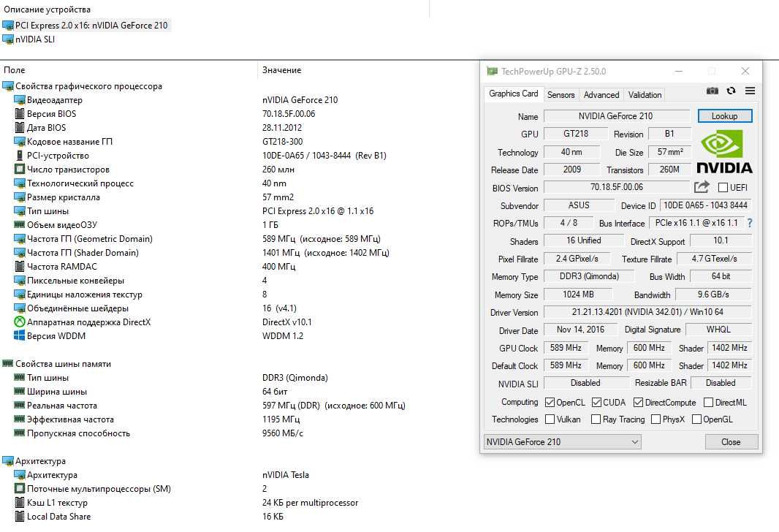Take a GPU-Z screenshot with camera icon
Image resolution: width=779 pixels, height=532 pixels.
712,91
